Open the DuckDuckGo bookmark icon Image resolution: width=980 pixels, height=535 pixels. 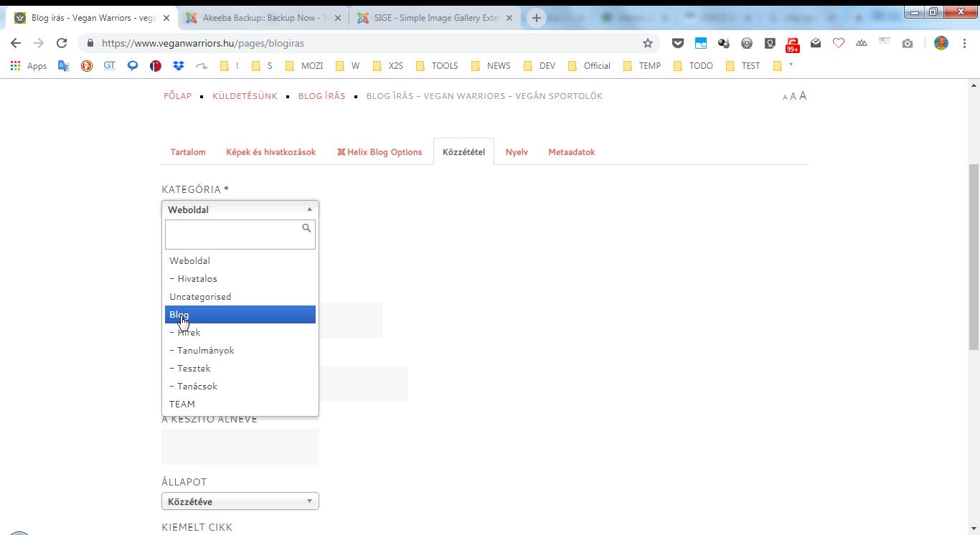click(x=86, y=65)
